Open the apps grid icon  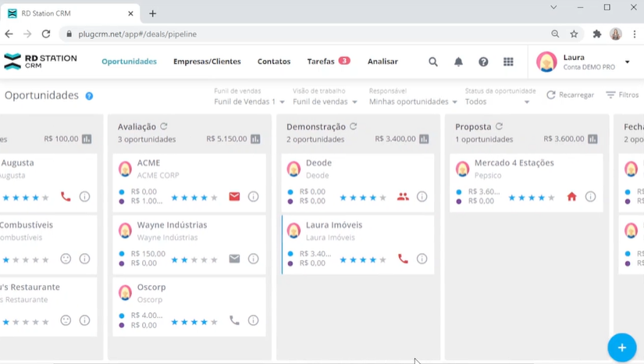pyautogui.click(x=508, y=62)
